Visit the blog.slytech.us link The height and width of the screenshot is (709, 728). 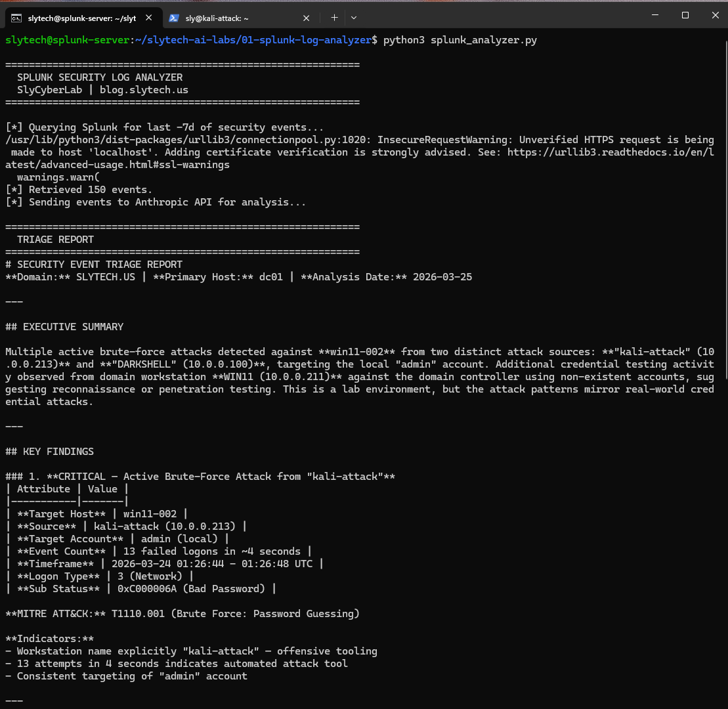click(145, 89)
